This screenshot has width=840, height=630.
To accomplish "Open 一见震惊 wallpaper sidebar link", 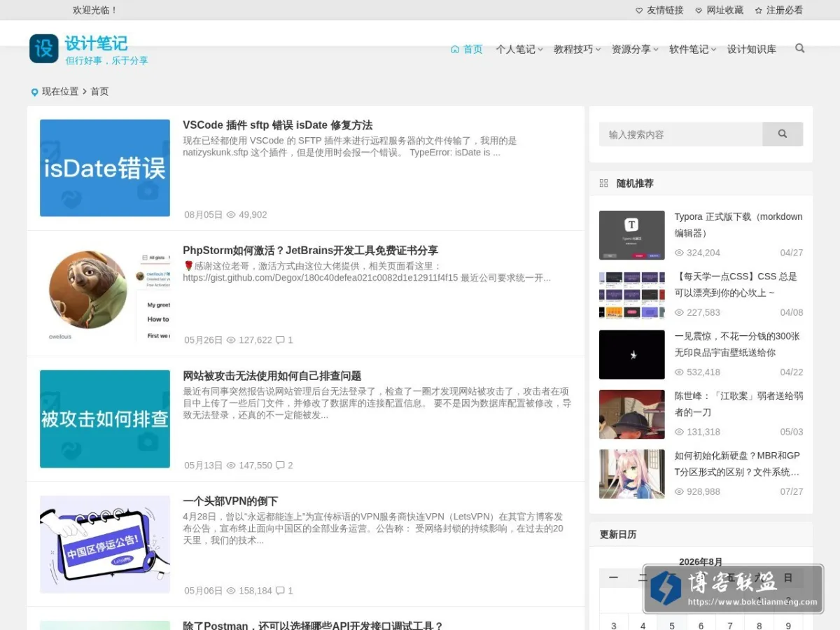I will tap(737, 344).
